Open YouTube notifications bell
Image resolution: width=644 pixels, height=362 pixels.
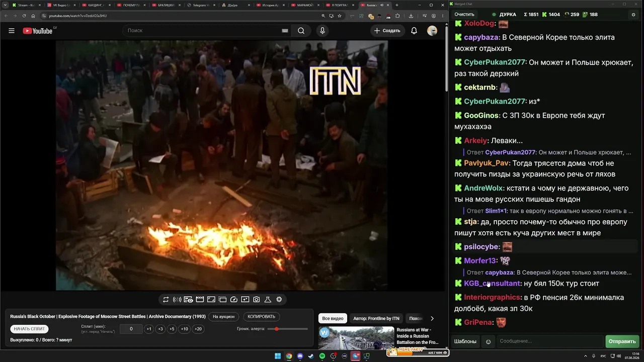tap(414, 31)
